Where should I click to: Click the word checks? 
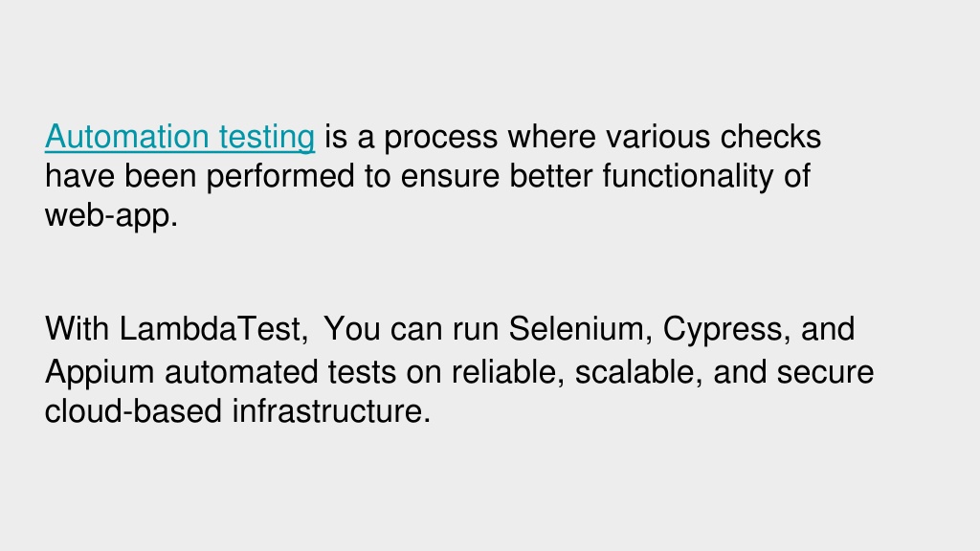[770, 137]
